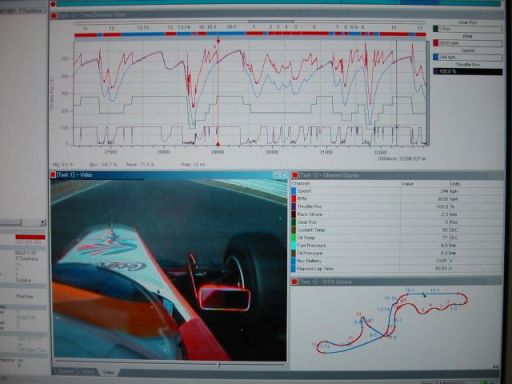This screenshot has width=512, height=384.
Task: Switch to the Video tab at the bottom
Action: [x=109, y=372]
